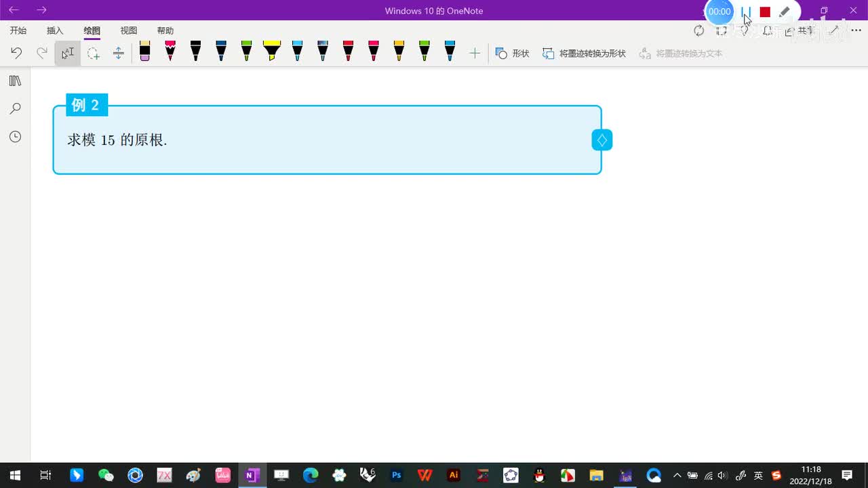Click 将墨迹转换为文本 ink to text button
This screenshot has width=868, height=488.
[x=681, y=54]
